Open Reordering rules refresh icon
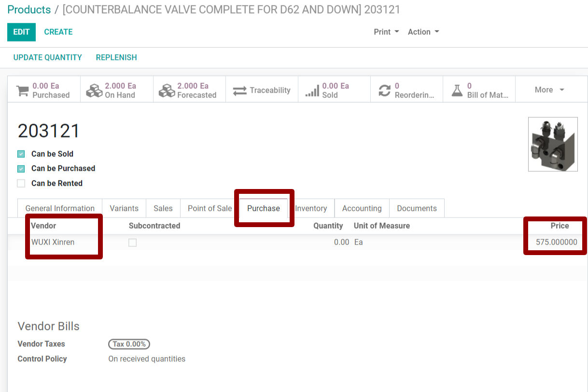The image size is (588, 392). click(x=384, y=91)
